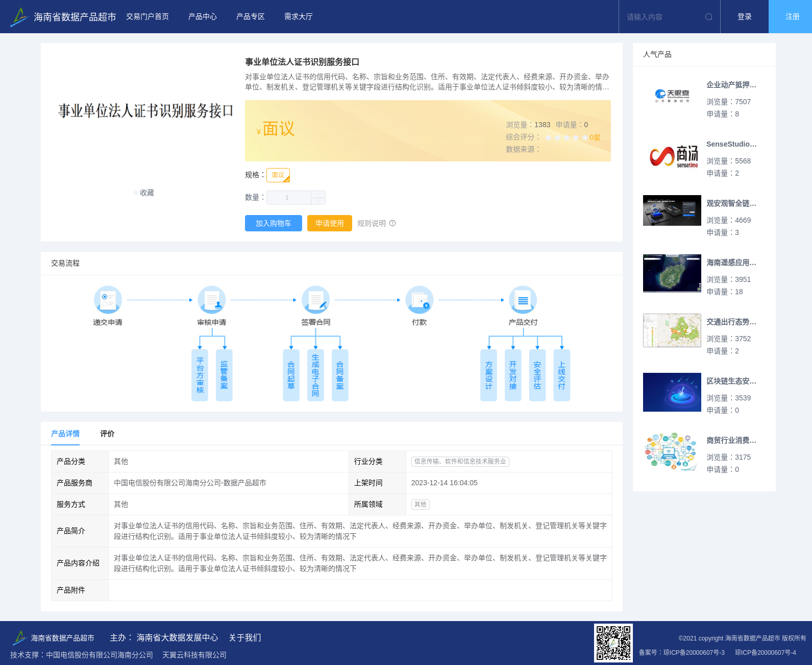This screenshot has height=665, width=812.
Task: Increase quantity with the up arrow
Action: [318, 194]
